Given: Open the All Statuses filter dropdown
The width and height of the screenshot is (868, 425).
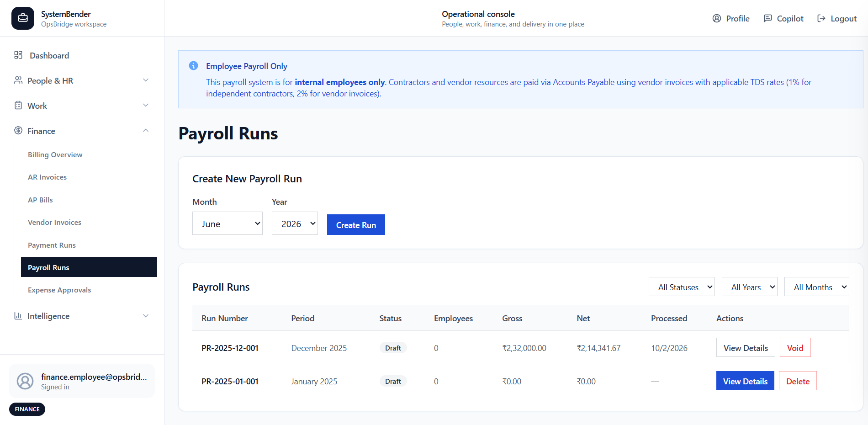Looking at the screenshot, I should [682, 287].
